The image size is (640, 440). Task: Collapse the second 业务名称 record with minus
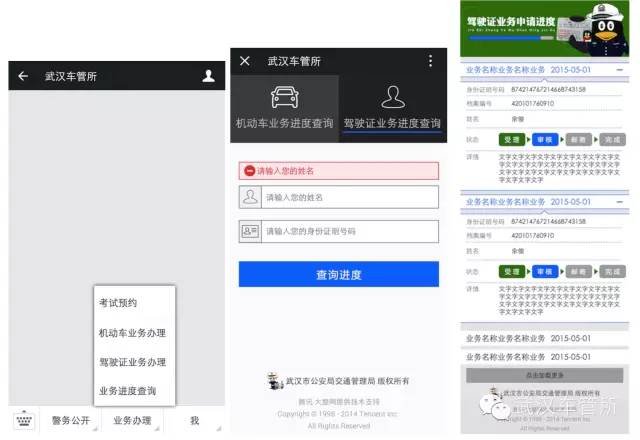coord(620,202)
